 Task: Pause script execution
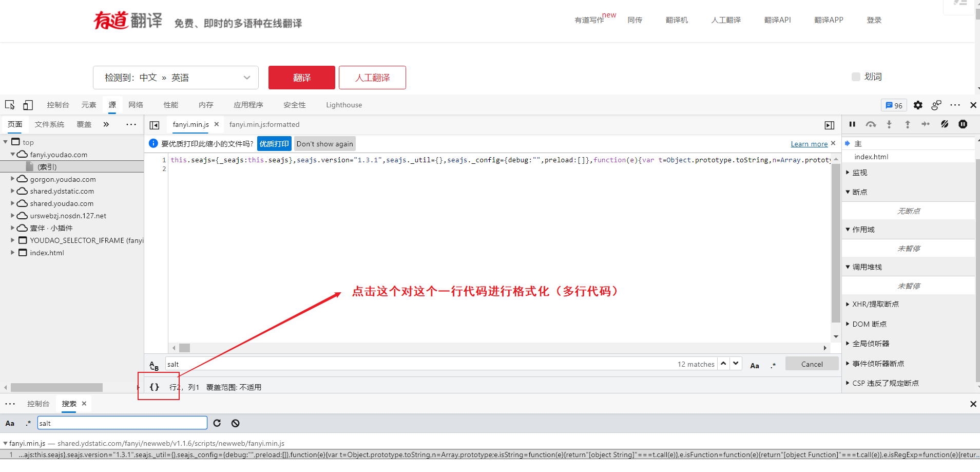coord(852,124)
